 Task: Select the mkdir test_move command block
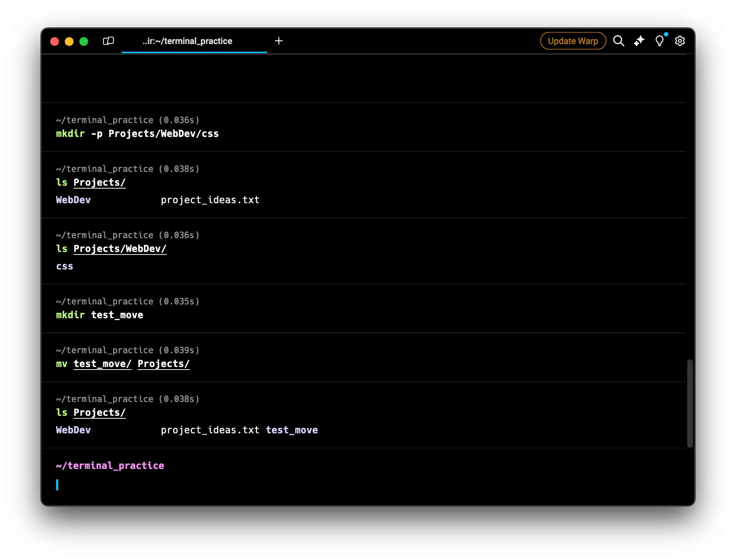tap(99, 315)
